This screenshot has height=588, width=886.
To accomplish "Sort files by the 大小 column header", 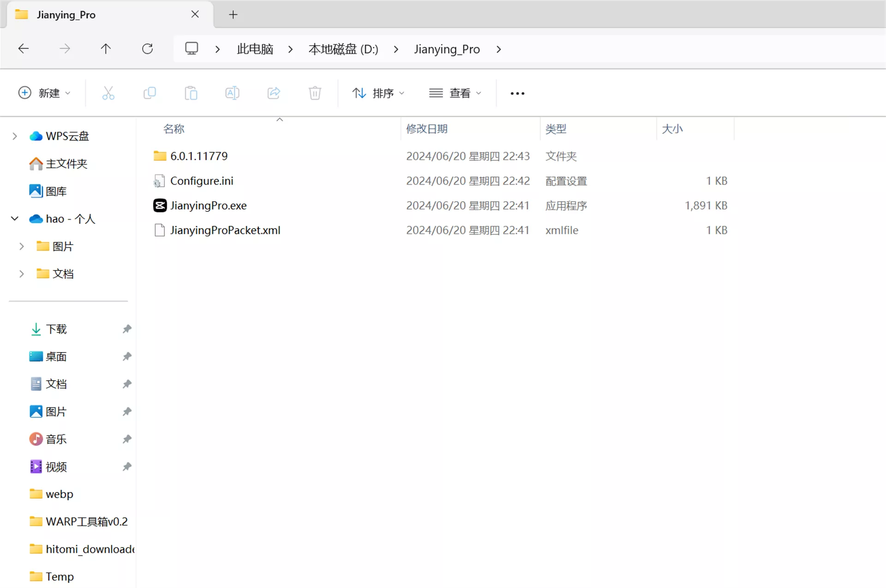I will click(x=672, y=128).
